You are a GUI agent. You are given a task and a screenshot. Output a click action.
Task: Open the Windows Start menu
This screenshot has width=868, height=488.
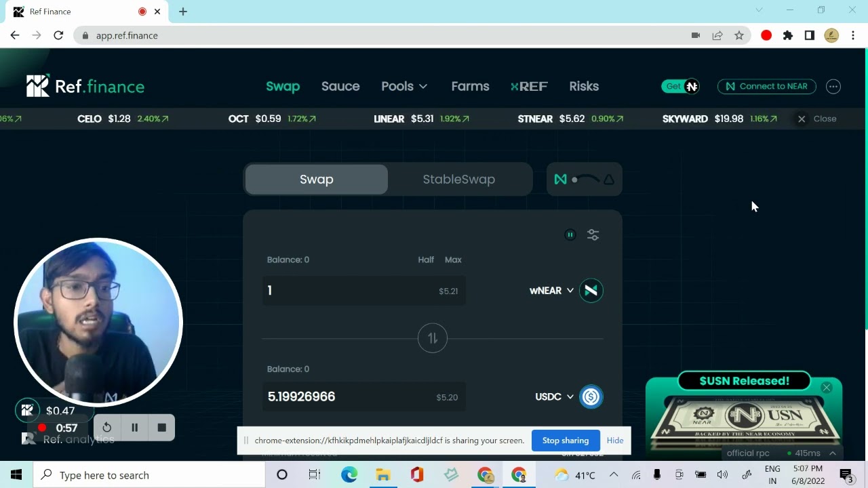click(16, 475)
